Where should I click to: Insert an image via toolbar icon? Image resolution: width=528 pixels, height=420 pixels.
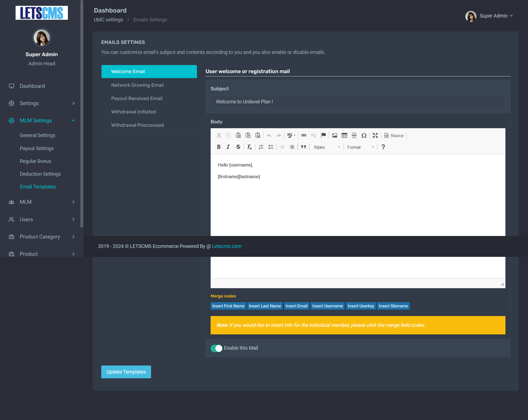(x=335, y=135)
